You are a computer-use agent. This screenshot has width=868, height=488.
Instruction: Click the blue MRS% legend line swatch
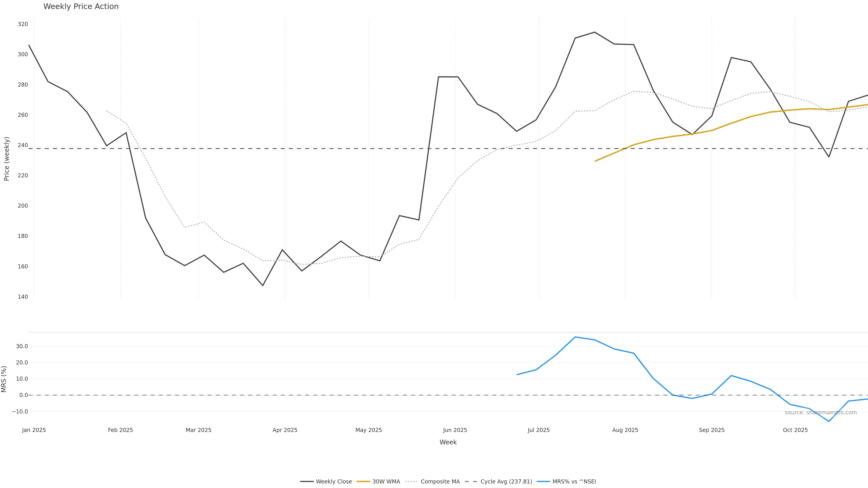point(543,482)
